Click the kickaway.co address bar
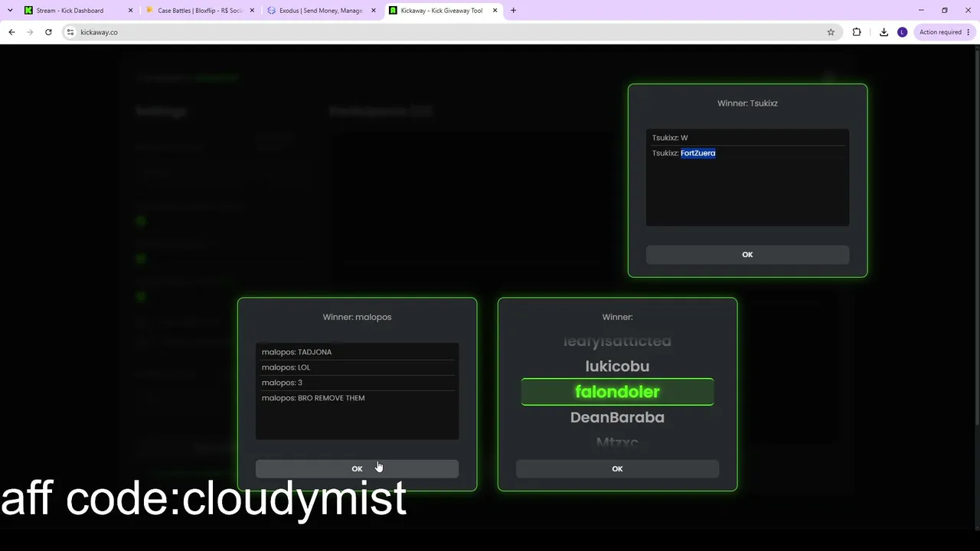The image size is (980, 551). tap(450, 32)
